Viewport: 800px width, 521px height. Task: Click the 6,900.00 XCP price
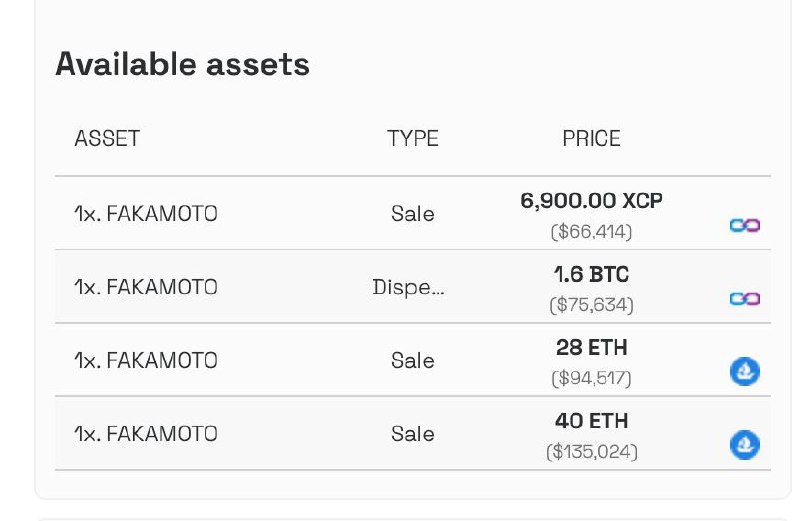[591, 201]
